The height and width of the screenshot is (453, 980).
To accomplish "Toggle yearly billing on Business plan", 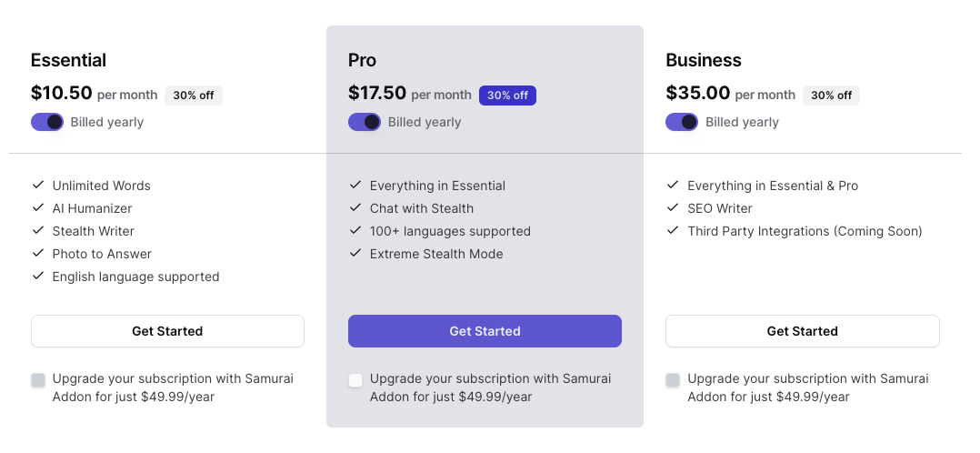I will pyautogui.click(x=682, y=122).
